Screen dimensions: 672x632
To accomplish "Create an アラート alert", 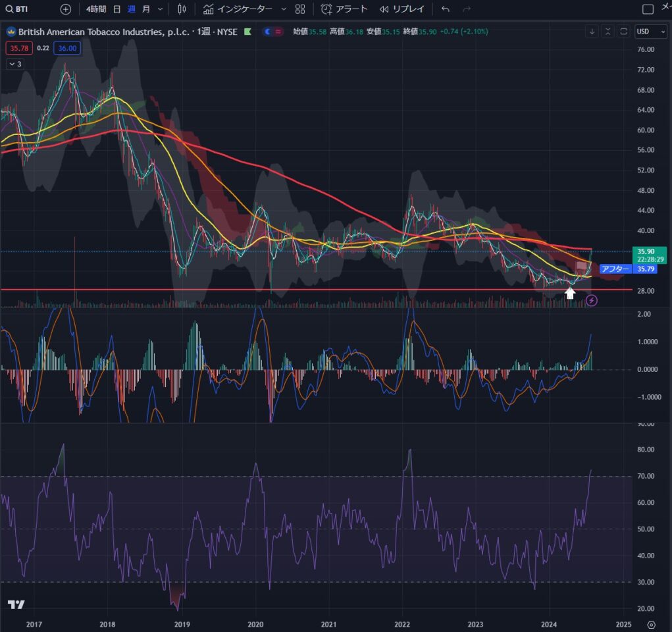I will 344,9.
